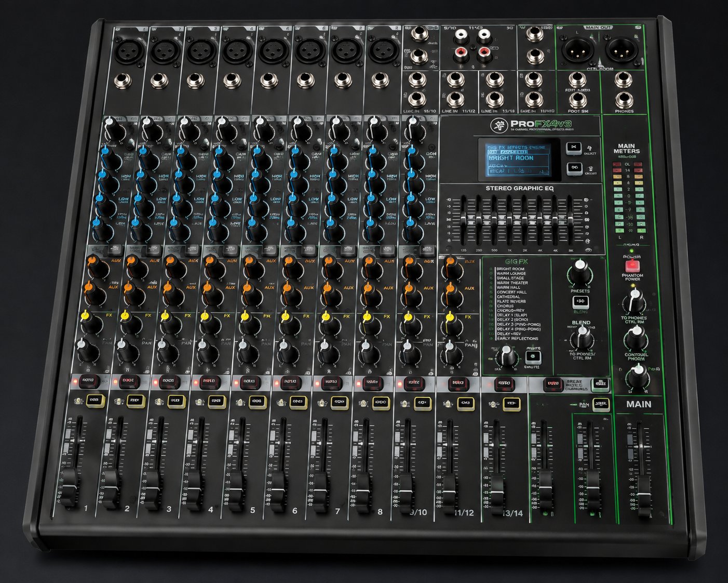This screenshot has width=728, height=583.
Task: Click the MAIN METERS label
Action: [627, 149]
